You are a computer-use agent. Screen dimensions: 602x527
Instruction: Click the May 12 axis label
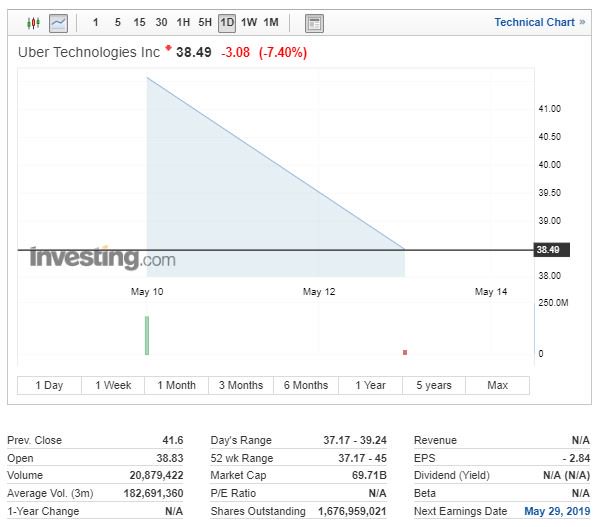tap(319, 292)
